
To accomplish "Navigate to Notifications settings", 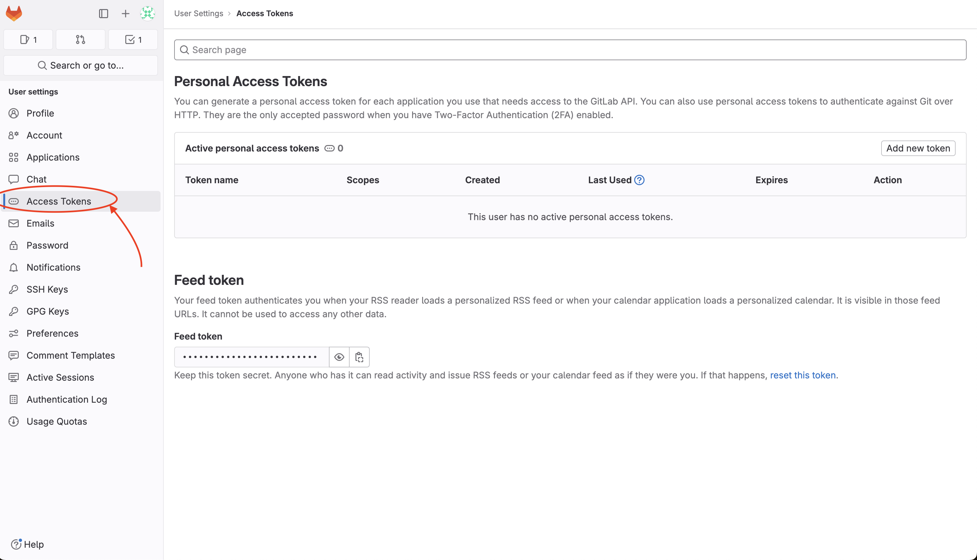I will (x=53, y=267).
